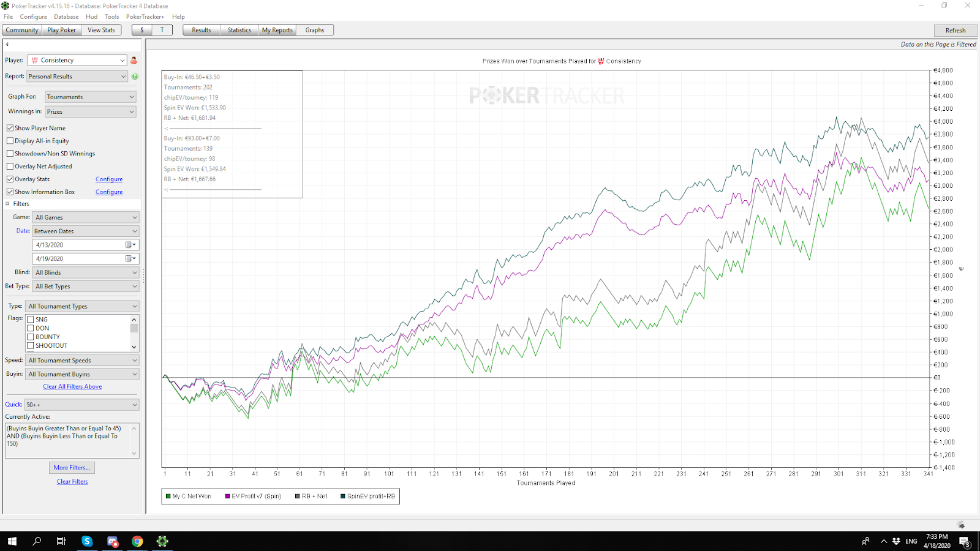Enable Display All-in Equity checkbox

click(x=10, y=141)
